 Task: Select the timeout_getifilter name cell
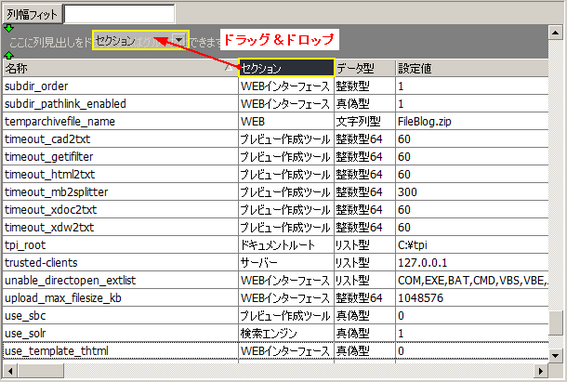click(x=120, y=157)
